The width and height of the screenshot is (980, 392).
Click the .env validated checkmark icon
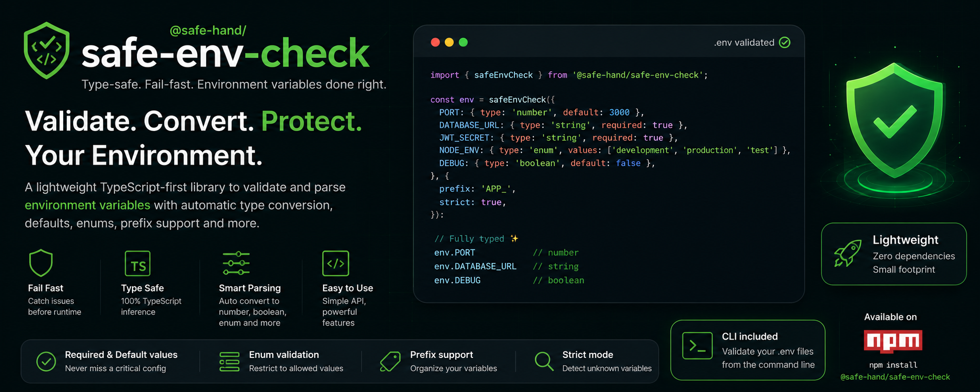click(x=784, y=43)
